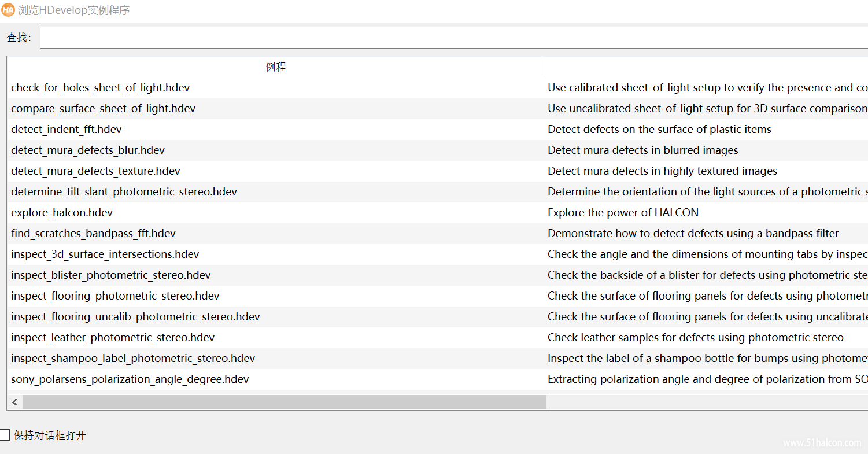Click the 查找 search input field
The image size is (868, 454).
[454, 38]
